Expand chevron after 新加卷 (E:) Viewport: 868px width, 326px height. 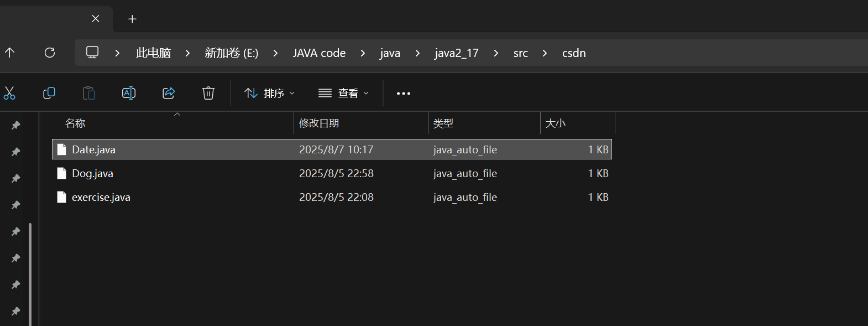pyautogui.click(x=275, y=53)
